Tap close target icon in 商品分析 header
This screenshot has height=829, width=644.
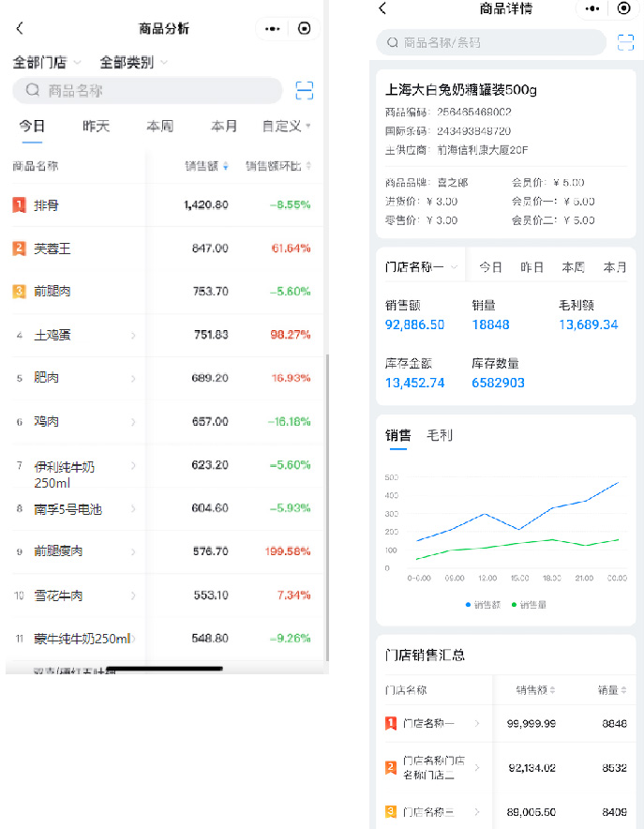pyautogui.click(x=305, y=28)
